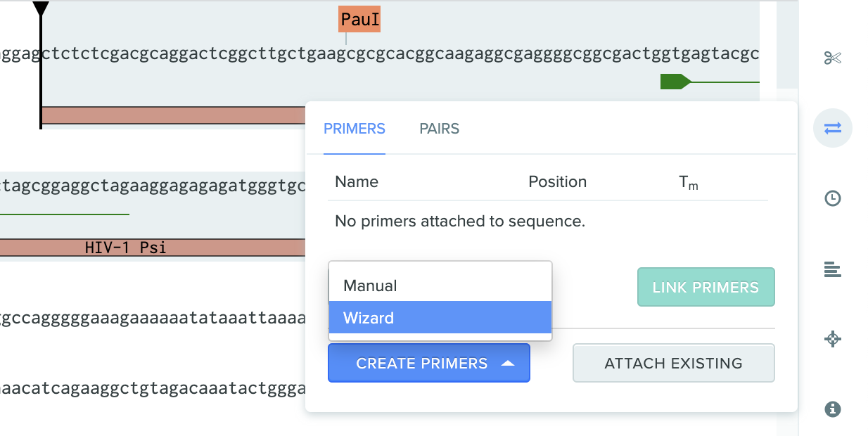This screenshot has height=436, width=868.
Task: Collapse the CREATE PRIMERS dropdown
Action: [429, 363]
